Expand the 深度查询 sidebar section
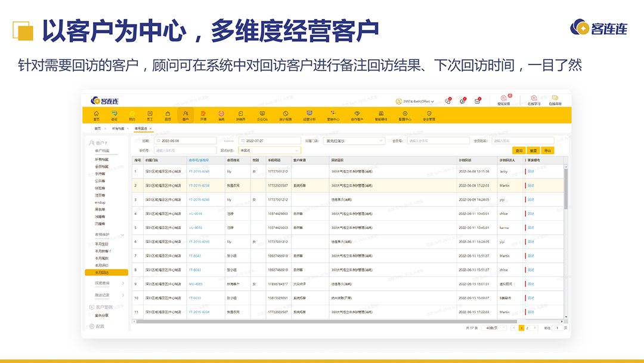 123,283
